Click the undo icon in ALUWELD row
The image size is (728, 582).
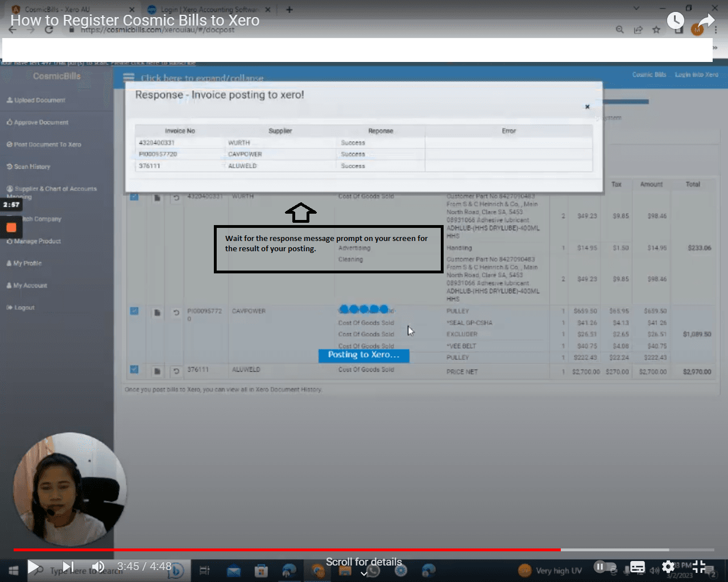point(176,371)
